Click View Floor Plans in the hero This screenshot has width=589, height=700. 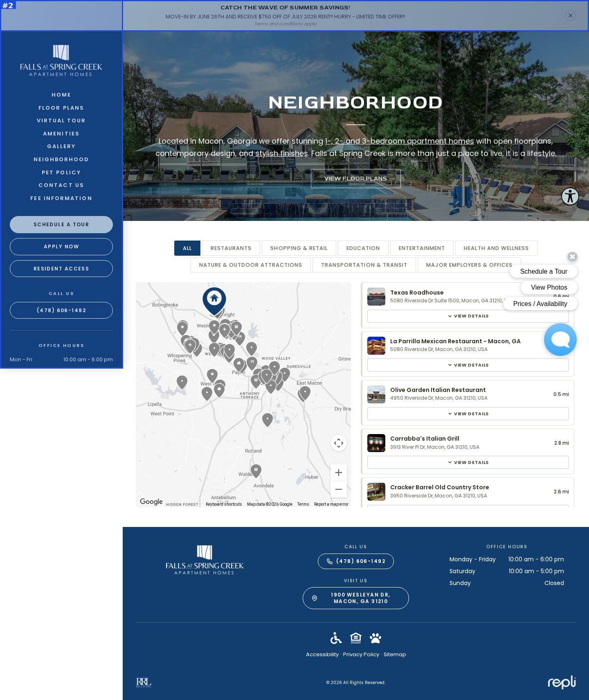pyautogui.click(x=356, y=179)
